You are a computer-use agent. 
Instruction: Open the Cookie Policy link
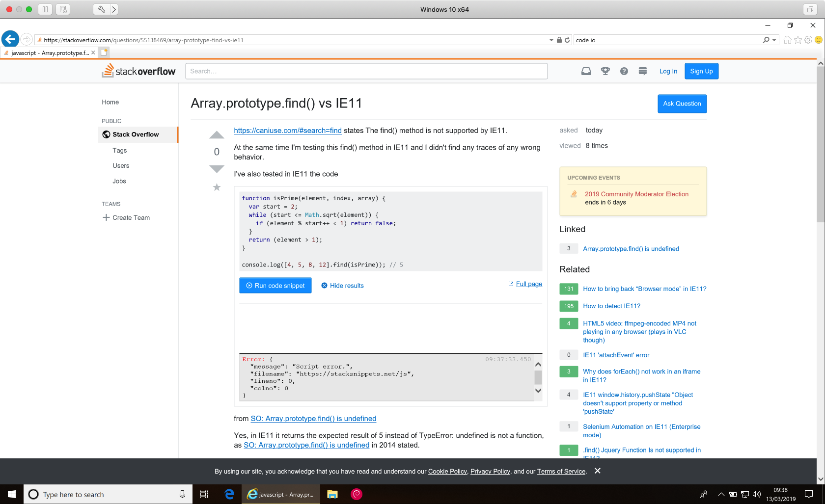tap(447, 472)
